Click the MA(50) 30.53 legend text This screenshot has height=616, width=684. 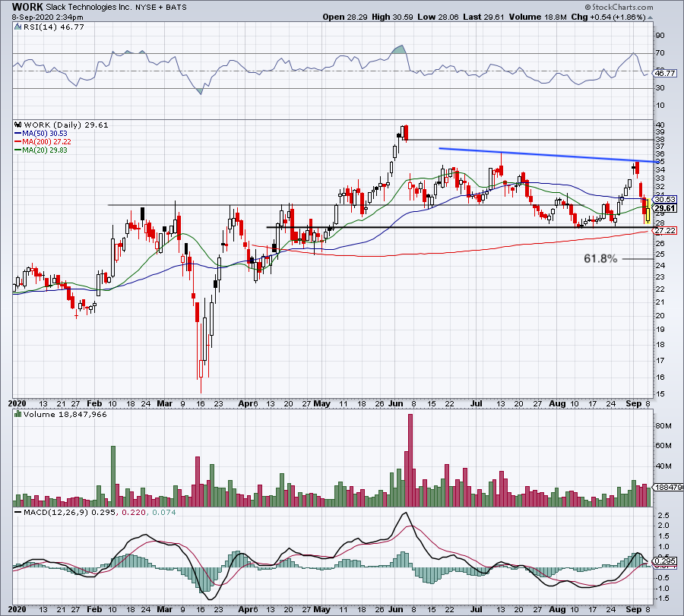[x=45, y=134]
